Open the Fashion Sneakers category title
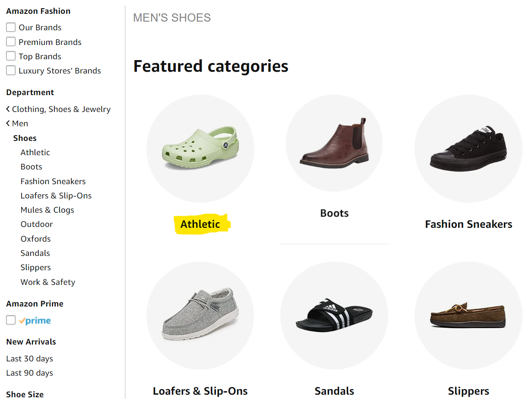The height and width of the screenshot is (399, 532). 469,224
